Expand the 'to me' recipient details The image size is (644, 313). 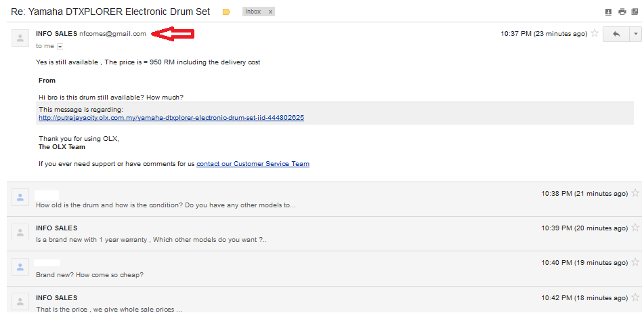60,46
